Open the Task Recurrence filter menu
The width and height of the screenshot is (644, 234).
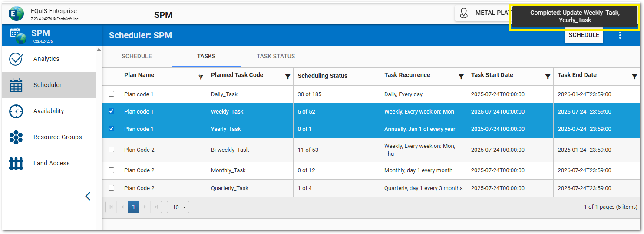point(461,77)
